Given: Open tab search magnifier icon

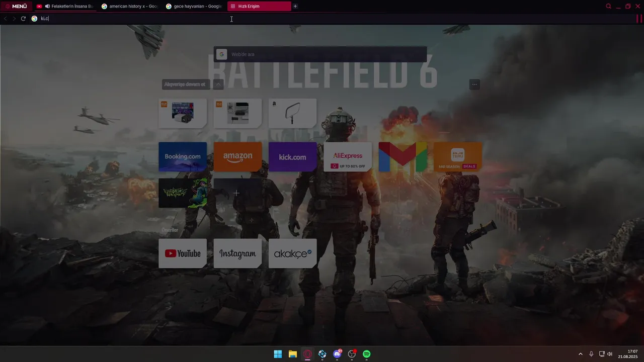Looking at the screenshot, I should pos(608,6).
